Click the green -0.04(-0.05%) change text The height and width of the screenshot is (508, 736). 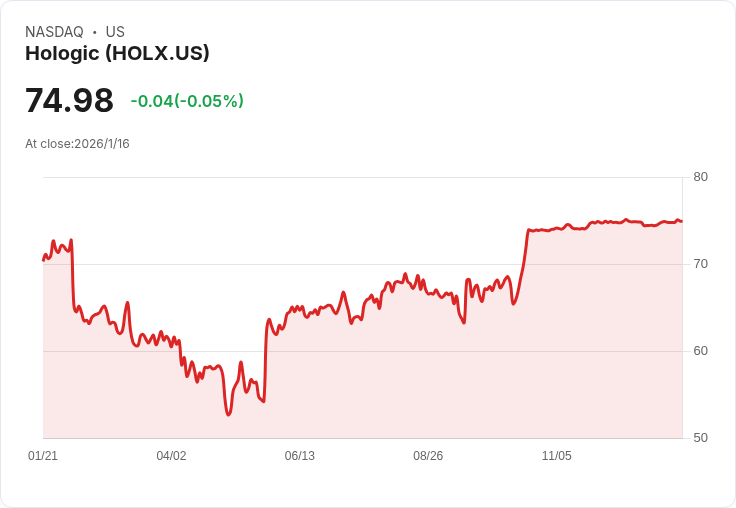coord(187,101)
